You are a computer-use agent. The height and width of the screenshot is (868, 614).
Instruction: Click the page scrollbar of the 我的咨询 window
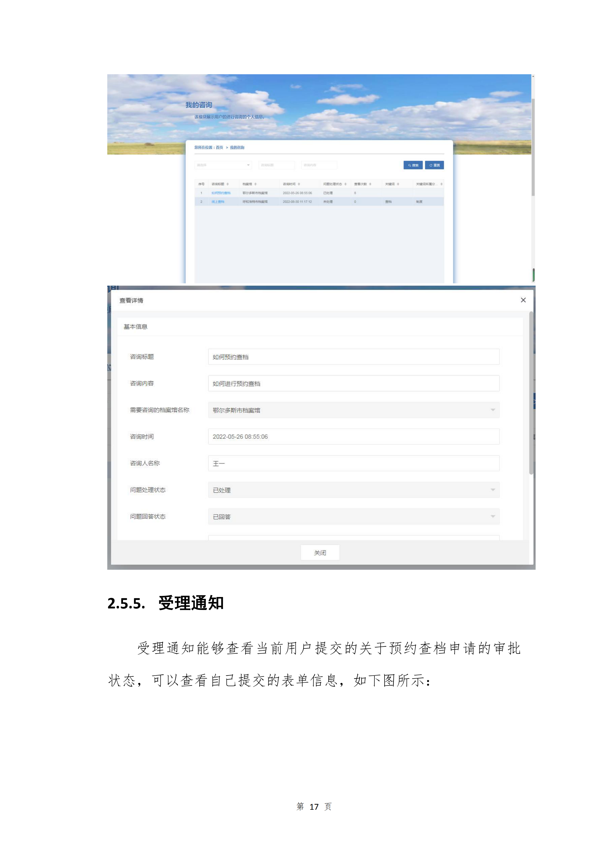coord(533,147)
